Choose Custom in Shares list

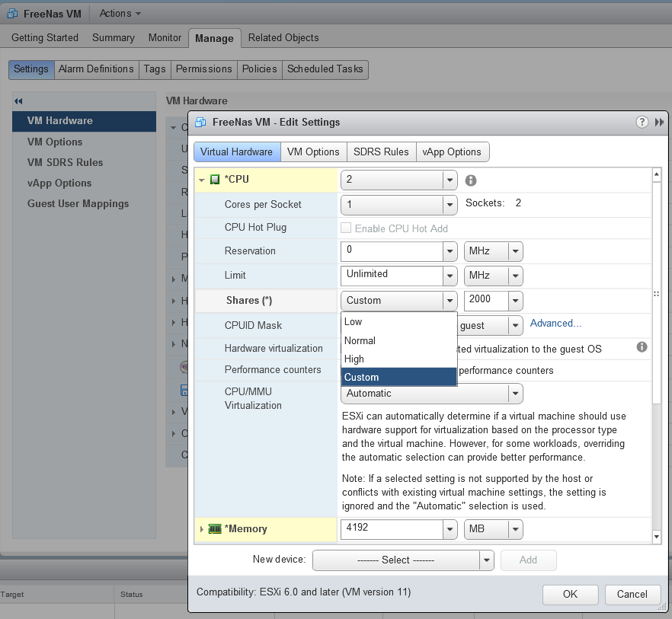tap(399, 377)
